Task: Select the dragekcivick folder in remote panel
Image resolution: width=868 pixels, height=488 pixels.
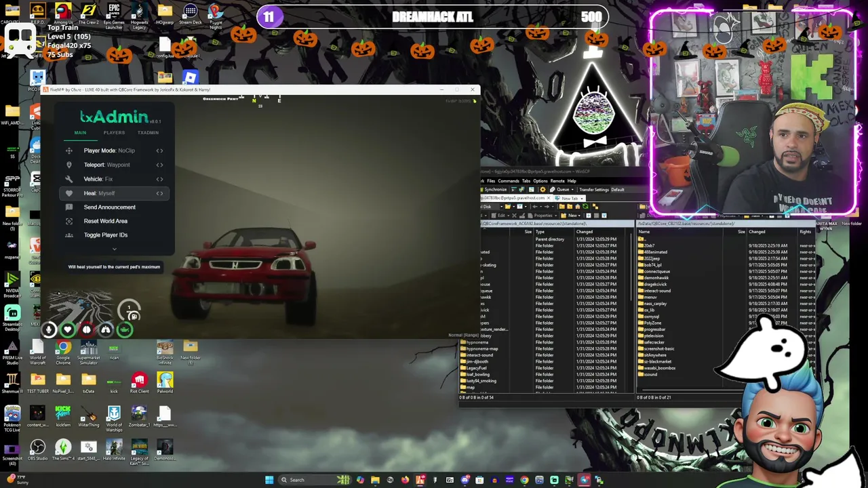Action: coord(655,285)
